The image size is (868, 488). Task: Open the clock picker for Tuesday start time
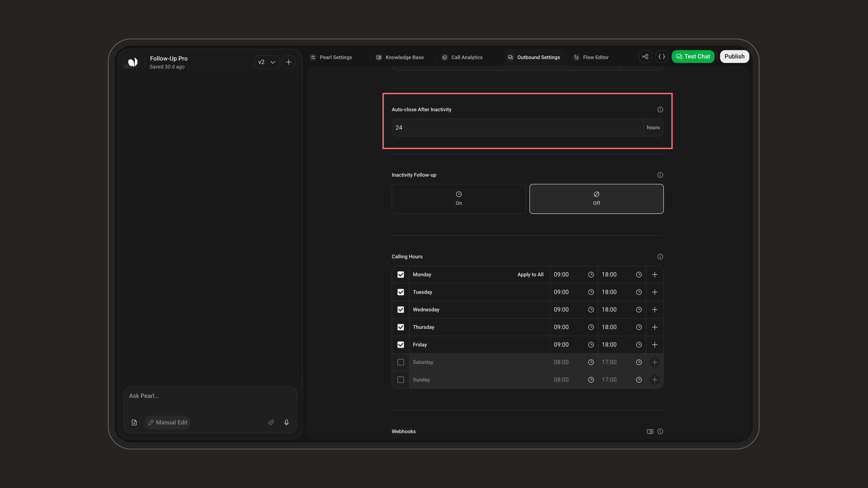(x=591, y=292)
